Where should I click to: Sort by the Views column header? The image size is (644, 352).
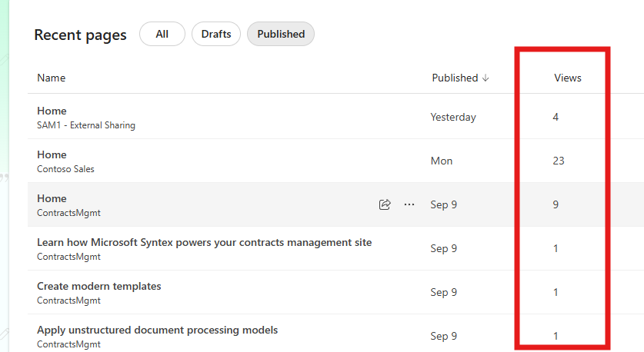tap(568, 78)
